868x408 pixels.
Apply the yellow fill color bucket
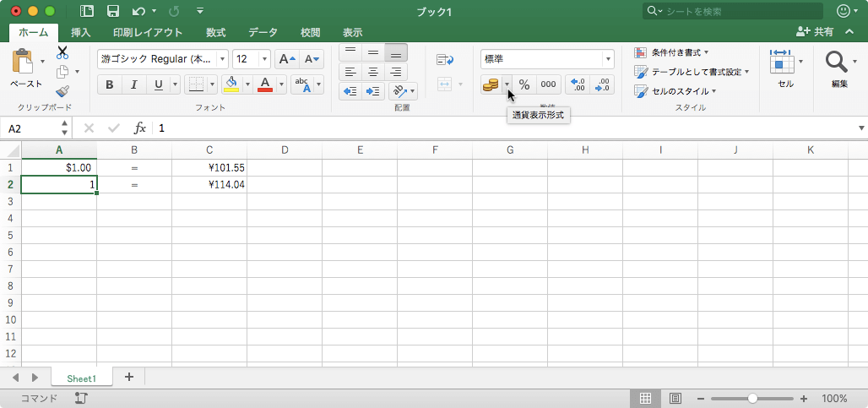[231, 84]
